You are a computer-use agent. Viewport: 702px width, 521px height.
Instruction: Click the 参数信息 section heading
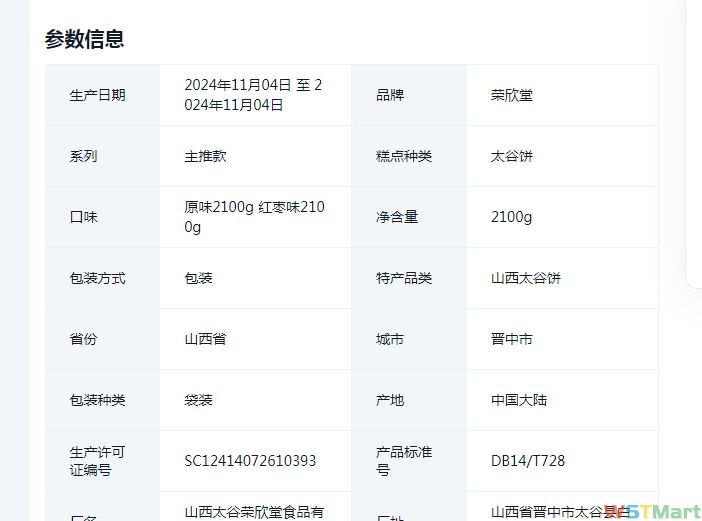[84, 39]
